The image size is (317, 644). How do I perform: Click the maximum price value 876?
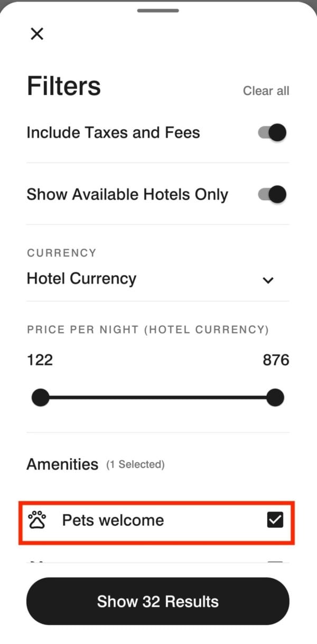[x=276, y=360]
